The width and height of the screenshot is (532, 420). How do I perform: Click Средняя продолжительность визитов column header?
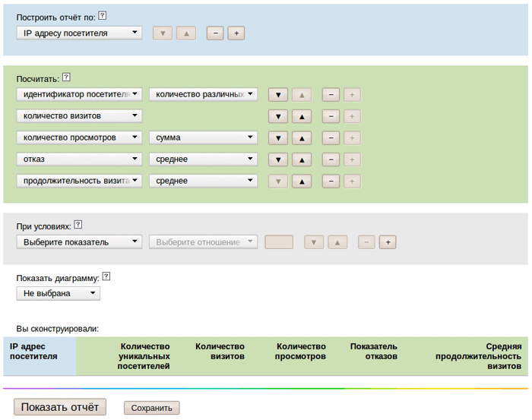click(478, 356)
